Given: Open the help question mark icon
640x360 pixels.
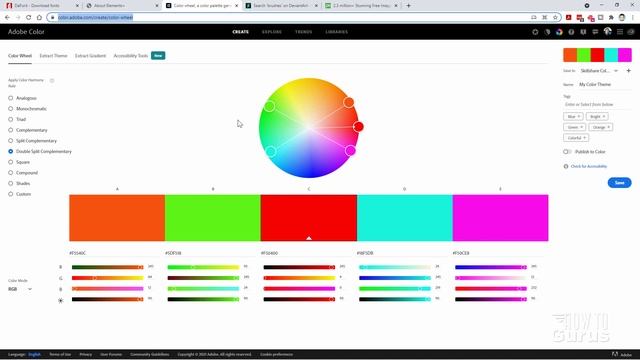Looking at the screenshot, I should [x=571, y=32].
